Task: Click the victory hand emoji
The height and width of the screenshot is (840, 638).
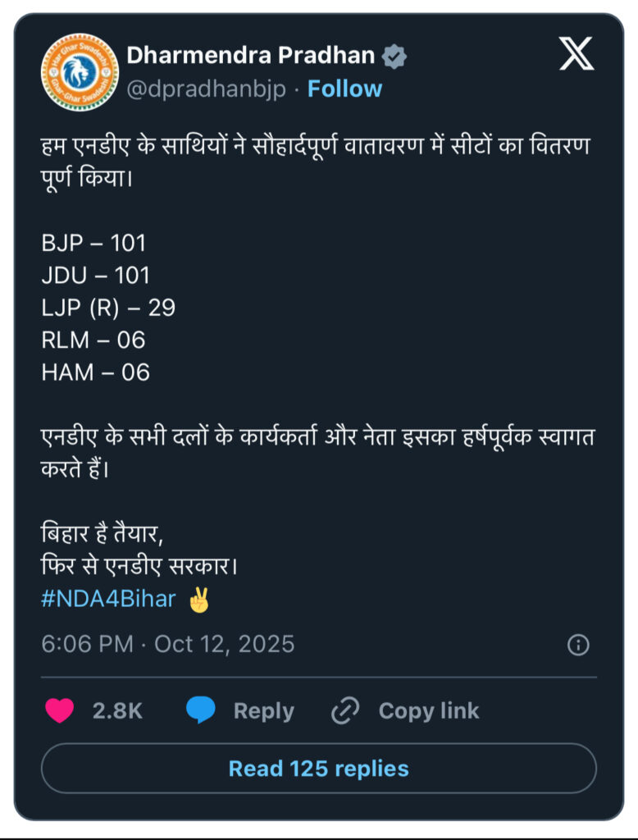Action: click(x=199, y=600)
